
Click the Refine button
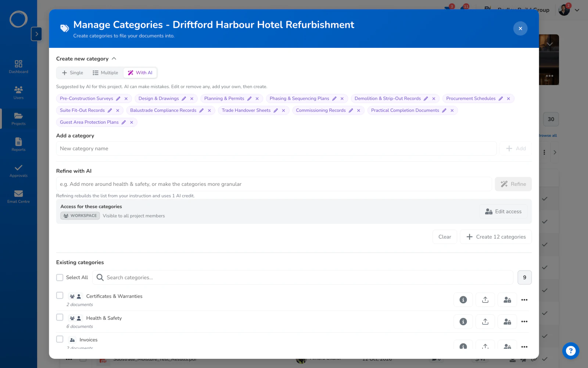pyautogui.click(x=513, y=184)
